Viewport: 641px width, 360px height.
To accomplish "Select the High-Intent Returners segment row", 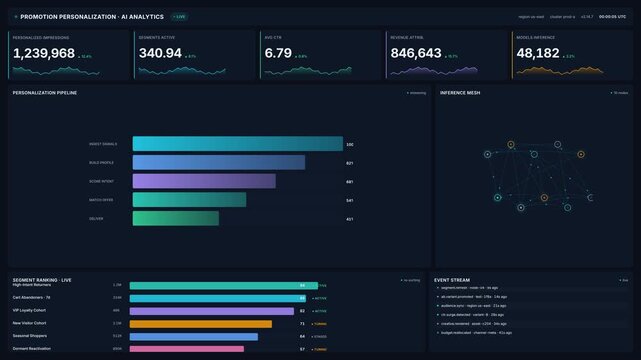I will coord(170,285).
